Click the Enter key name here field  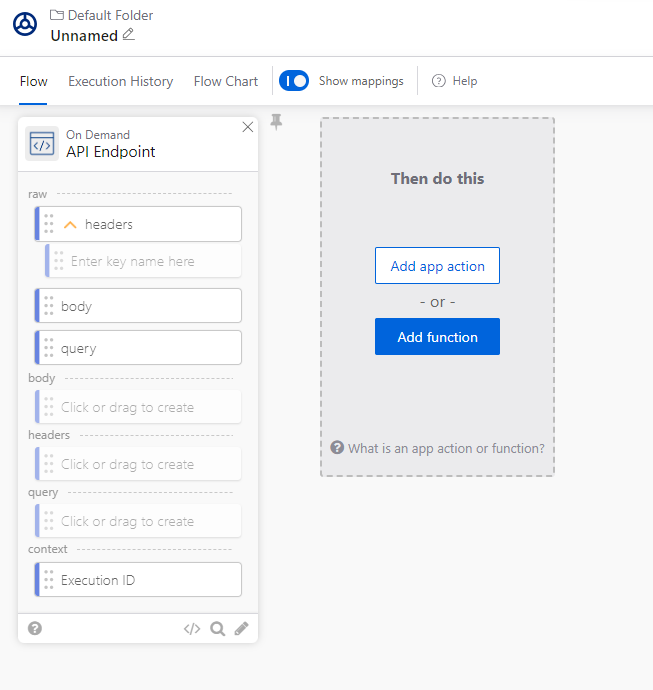[x=143, y=261]
